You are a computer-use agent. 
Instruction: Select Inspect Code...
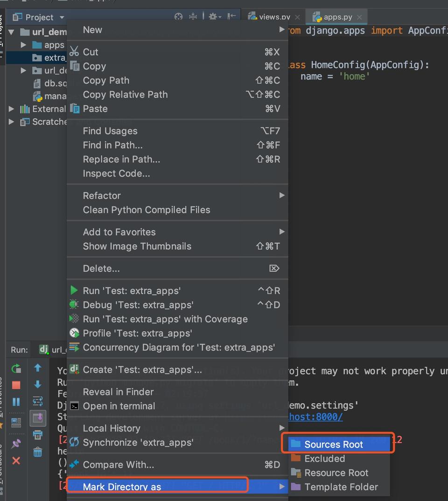coord(177,174)
